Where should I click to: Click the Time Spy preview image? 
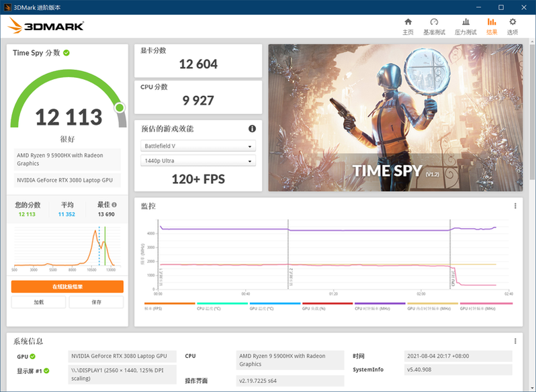coord(394,117)
